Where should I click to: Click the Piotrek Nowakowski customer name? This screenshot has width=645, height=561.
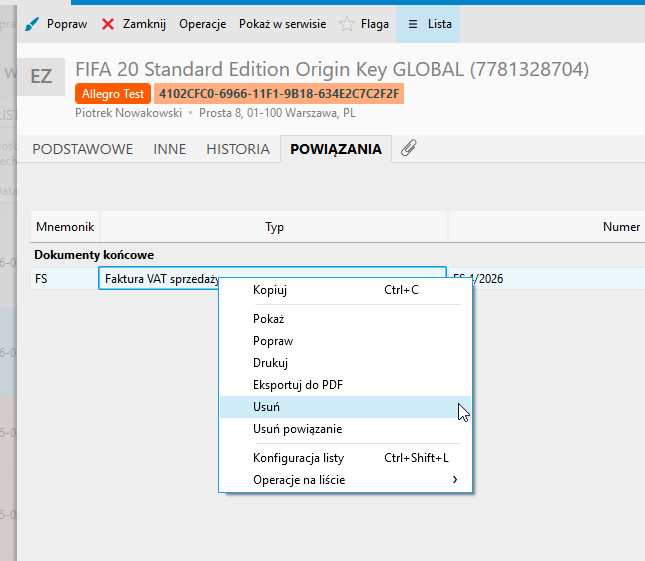point(128,113)
